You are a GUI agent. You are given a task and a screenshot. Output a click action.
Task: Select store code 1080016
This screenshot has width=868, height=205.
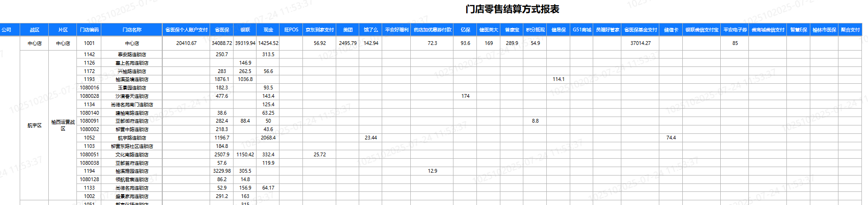click(x=89, y=88)
